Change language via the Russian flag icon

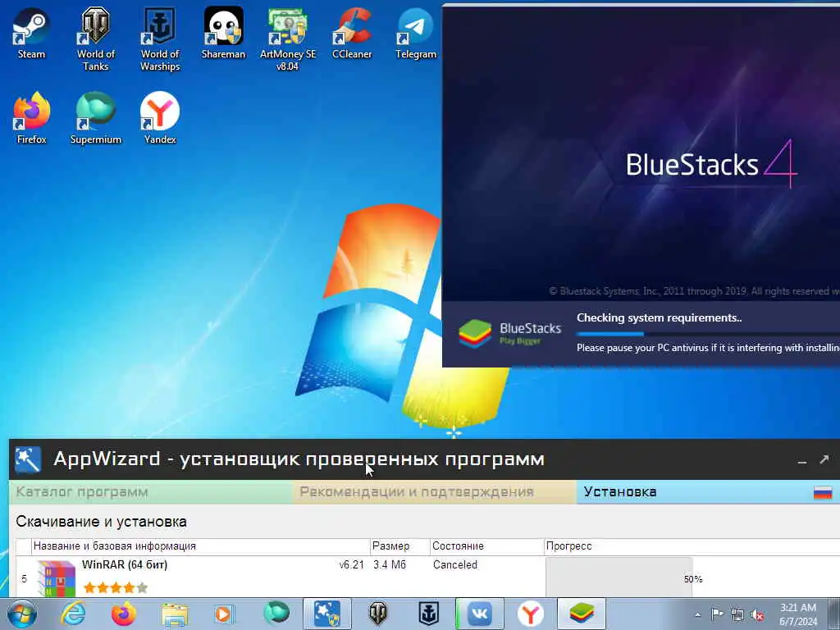pos(823,492)
